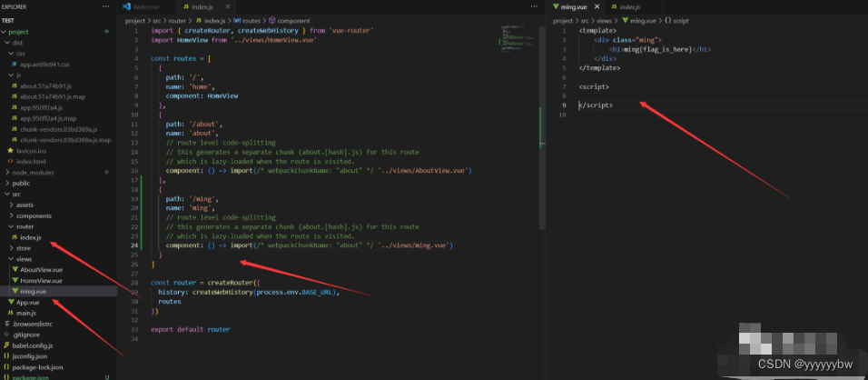
Task: Collapse the views folder in tree
Action: click(x=11, y=259)
